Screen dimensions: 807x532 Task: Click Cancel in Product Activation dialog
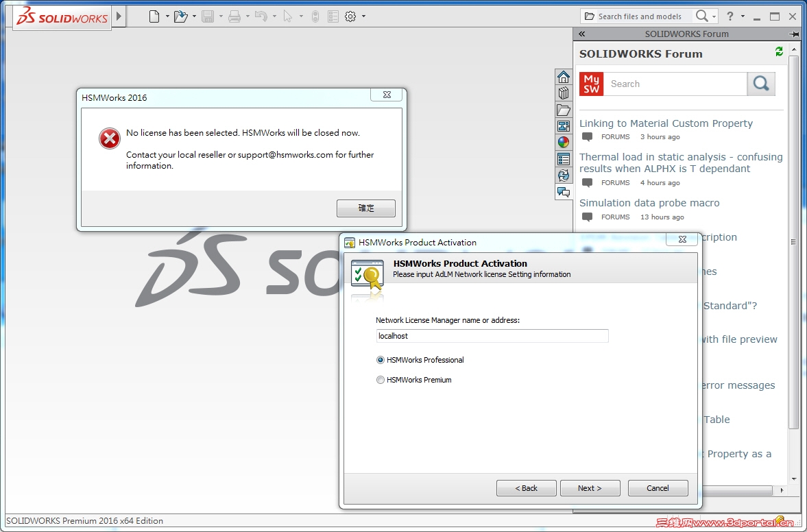(x=658, y=488)
